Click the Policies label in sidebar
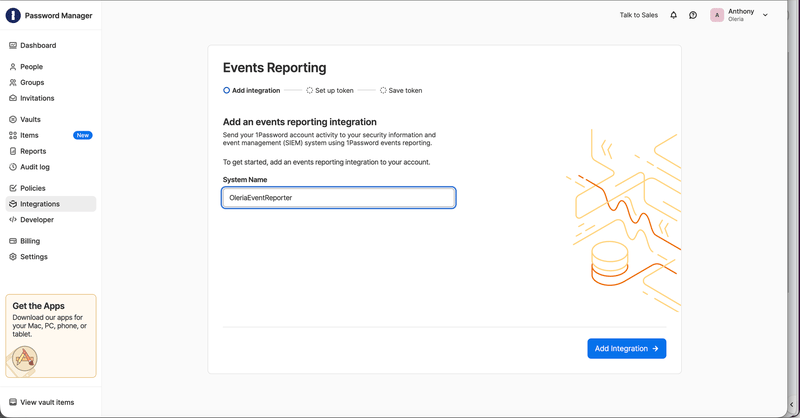The height and width of the screenshot is (418, 800). click(33, 188)
